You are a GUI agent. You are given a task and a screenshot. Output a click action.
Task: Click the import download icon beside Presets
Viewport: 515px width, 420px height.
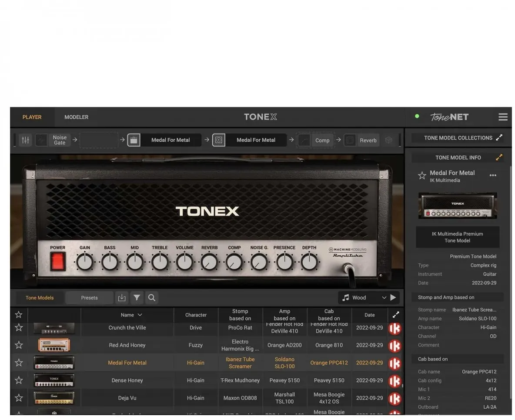tap(122, 298)
